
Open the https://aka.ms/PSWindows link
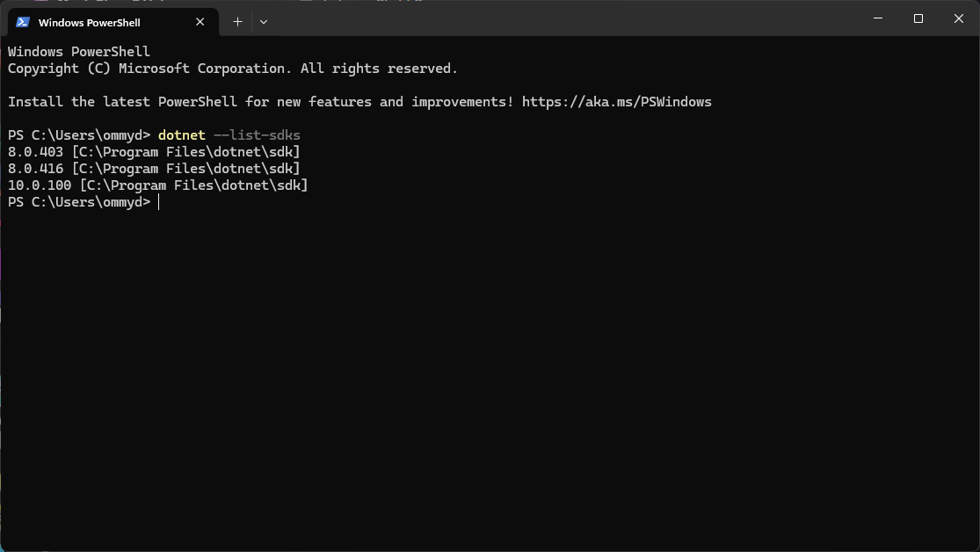tap(616, 102)
